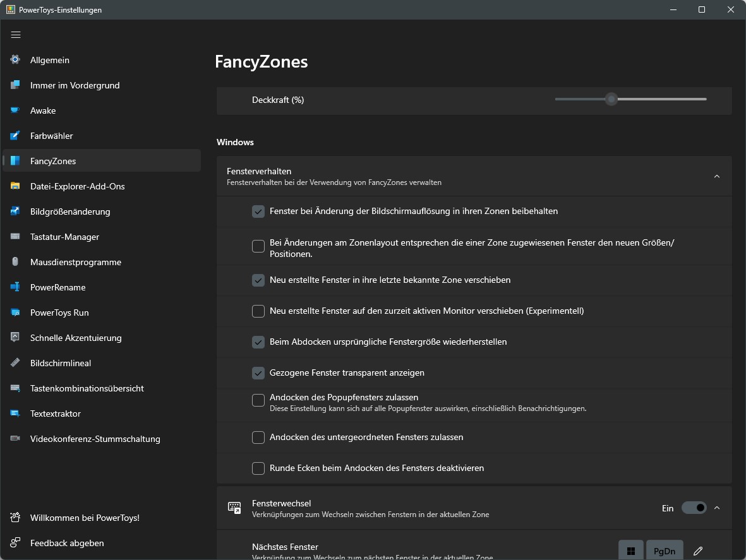Click Feedback abgeben at the bottom
Image resolution: width=746 pixels, height=560 pixels.
click(67, 543)
